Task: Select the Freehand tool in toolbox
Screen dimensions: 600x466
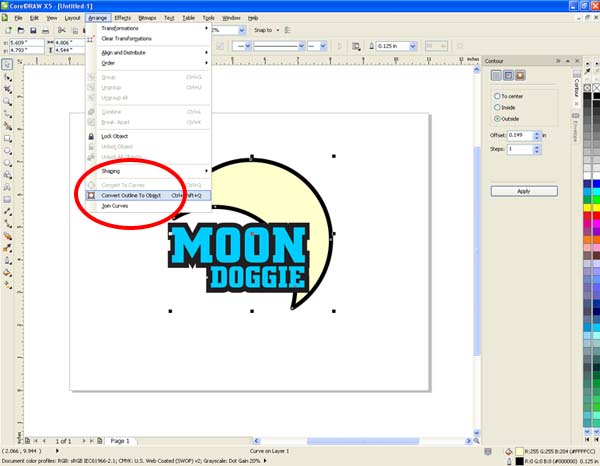Action: (x=7, y=114)
